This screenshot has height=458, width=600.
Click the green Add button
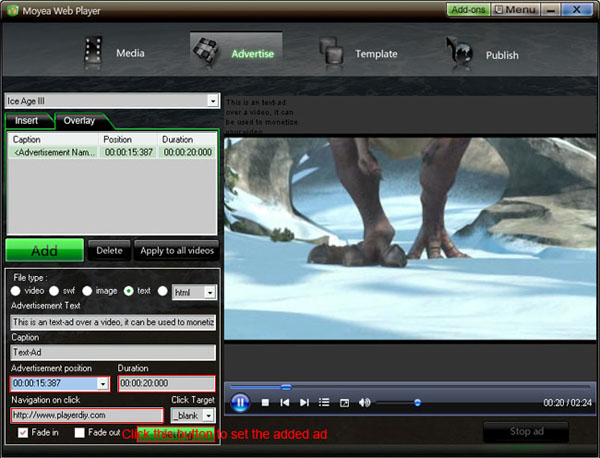click(45, 251)
